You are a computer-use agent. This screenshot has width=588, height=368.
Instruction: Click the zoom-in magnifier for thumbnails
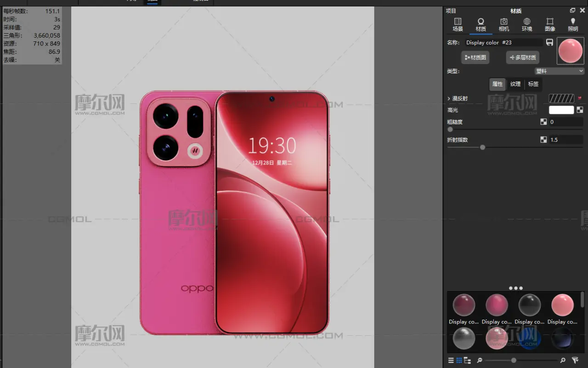click(x=563, y=360)
